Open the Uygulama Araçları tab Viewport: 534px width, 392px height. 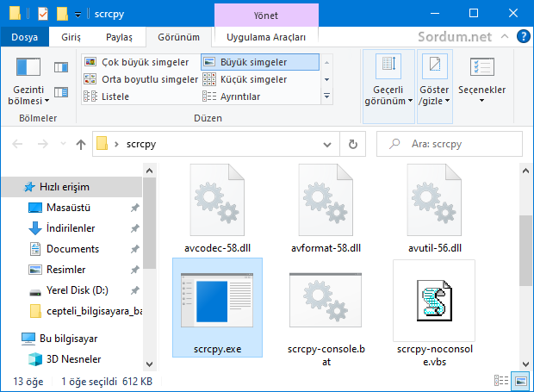[266, 37]
